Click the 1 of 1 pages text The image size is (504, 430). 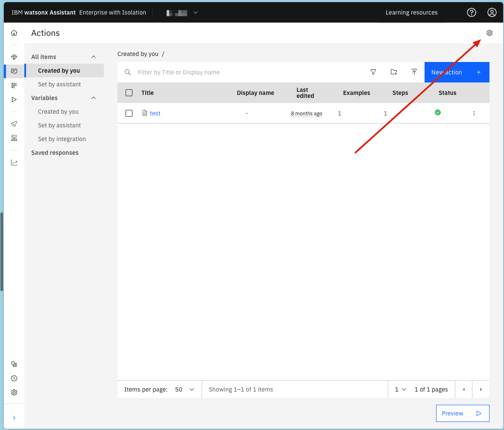pos(431,389)
